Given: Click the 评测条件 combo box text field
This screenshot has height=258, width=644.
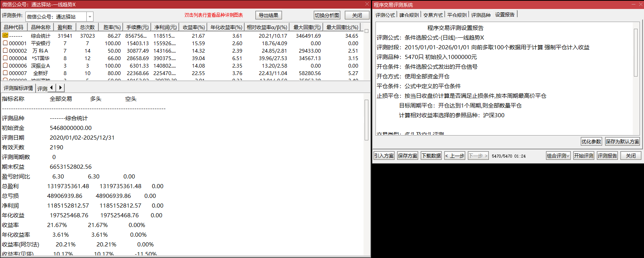Looking at the screenshot, I should click(x=56, y=17).
